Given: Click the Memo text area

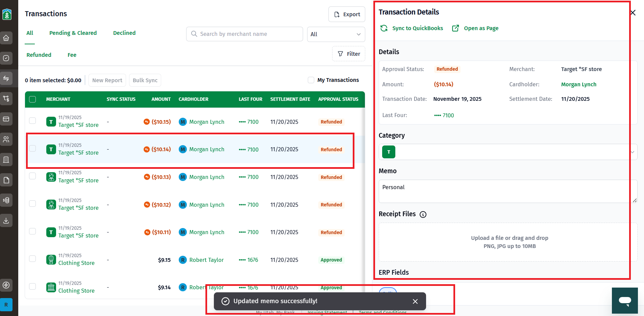Looking at the screenshot, I should [x=508, y=191].
